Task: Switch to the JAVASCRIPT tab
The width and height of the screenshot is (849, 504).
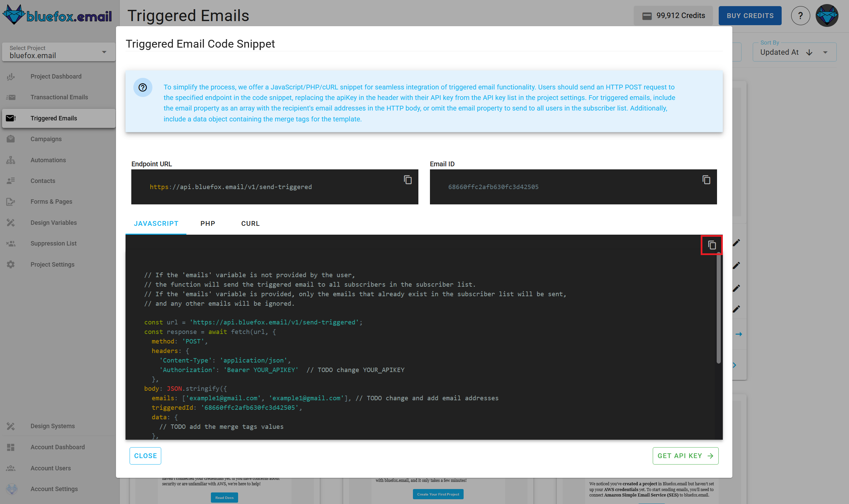Action: tap(156, 223)
